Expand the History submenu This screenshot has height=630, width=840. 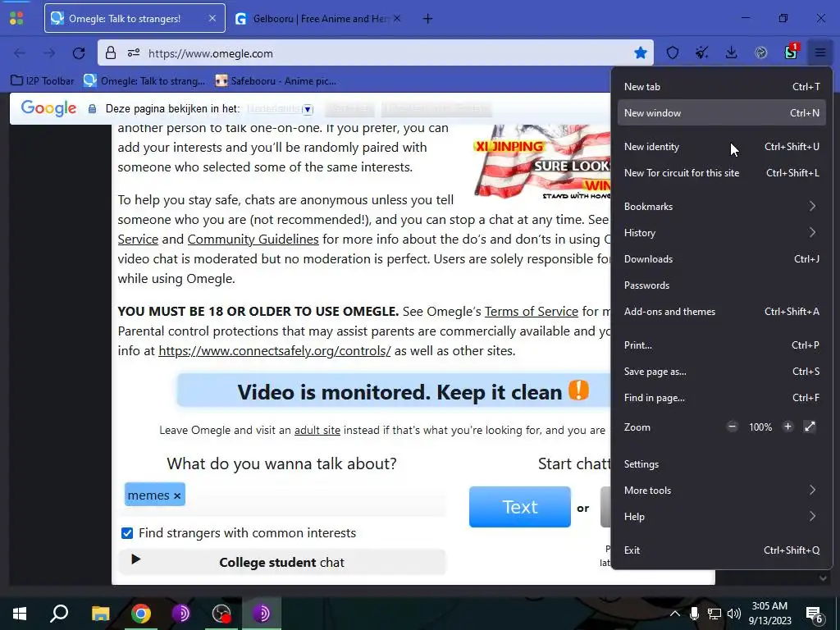coord(722,232)
